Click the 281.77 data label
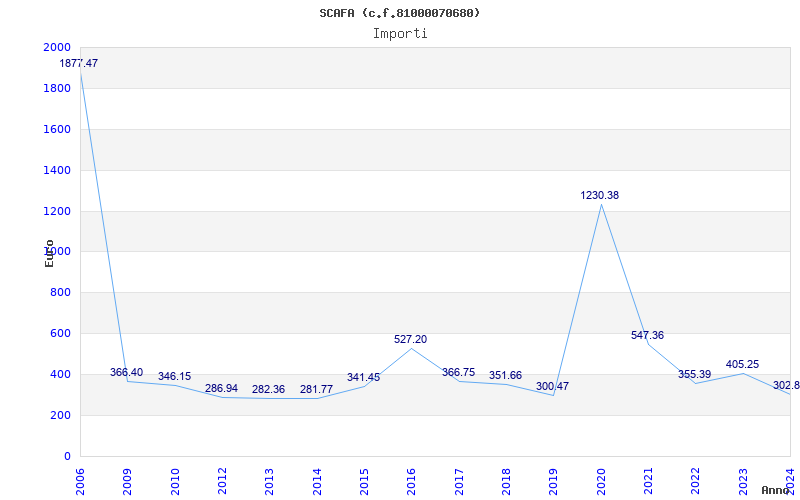This screenshot has height=500, width=800. point(316,389)
